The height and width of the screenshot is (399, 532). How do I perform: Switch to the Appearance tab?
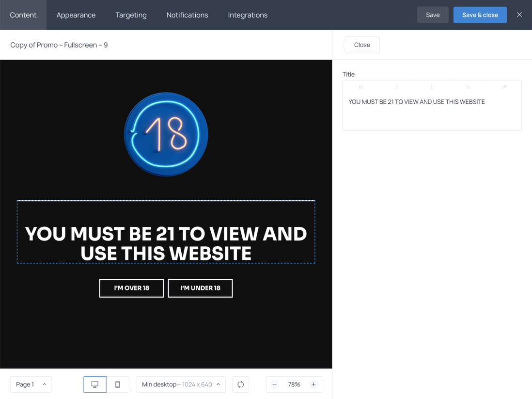76,15
